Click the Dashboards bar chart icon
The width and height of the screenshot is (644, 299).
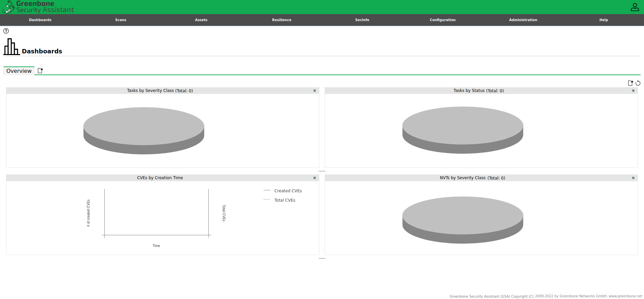point(11,47)
